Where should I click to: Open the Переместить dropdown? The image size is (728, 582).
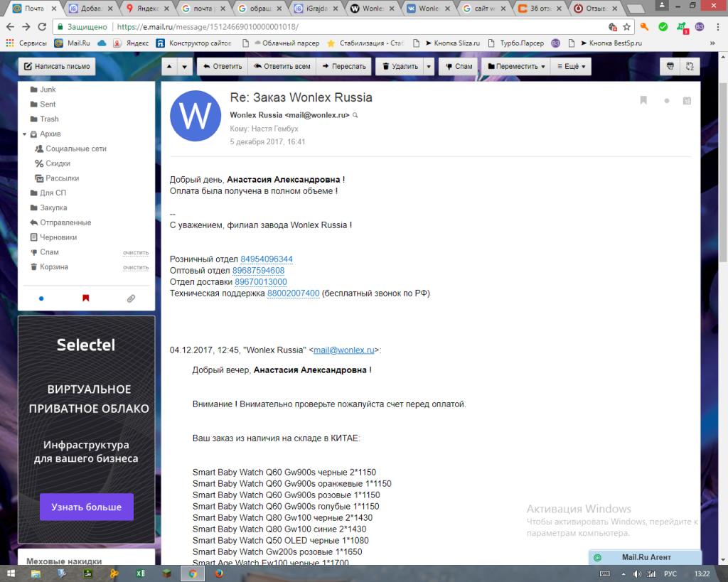click(516, 66)
